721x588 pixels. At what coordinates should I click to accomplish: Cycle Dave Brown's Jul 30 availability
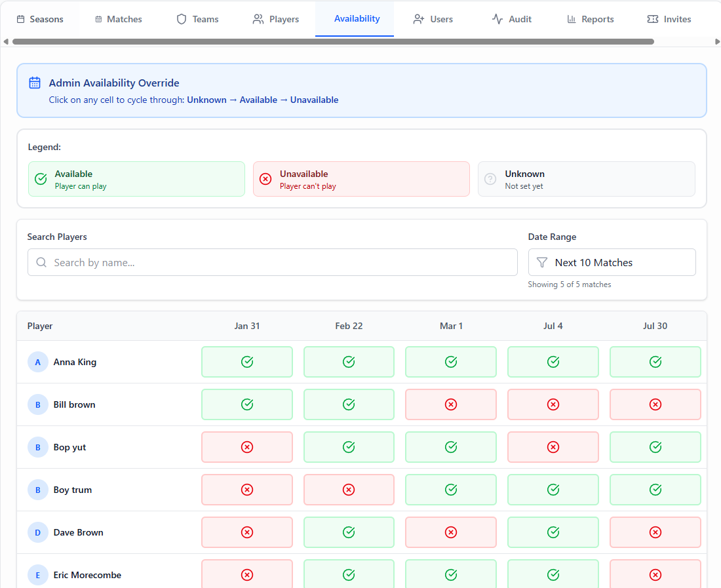click(655, 532)
